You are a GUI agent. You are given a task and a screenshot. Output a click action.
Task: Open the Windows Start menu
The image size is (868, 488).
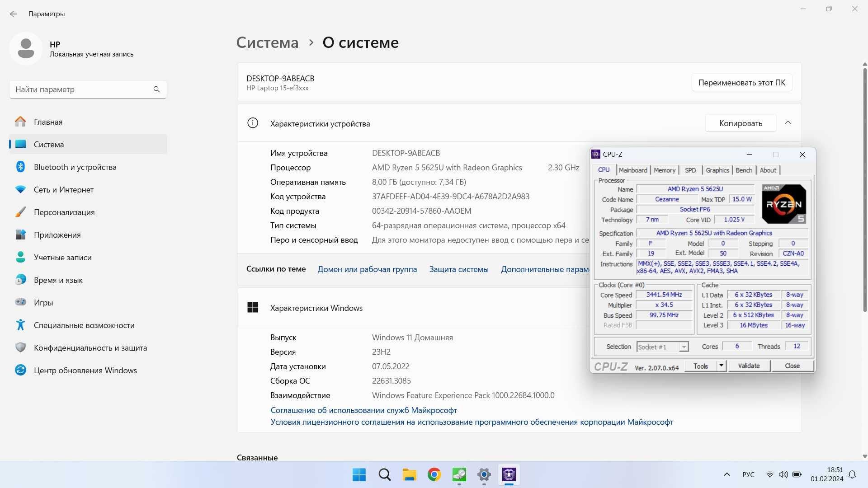[x=359, y=474]
